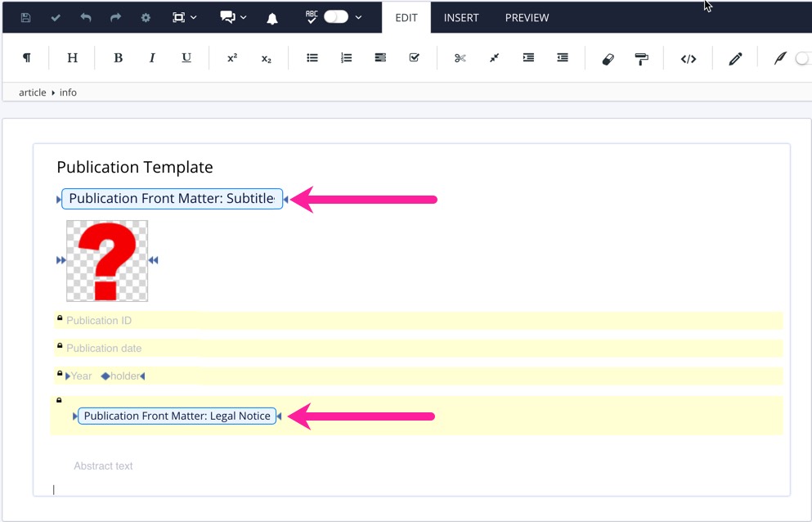Open the PREVIEW tab
This screenshot has width=812, height=522.
(x=527, y=17)
